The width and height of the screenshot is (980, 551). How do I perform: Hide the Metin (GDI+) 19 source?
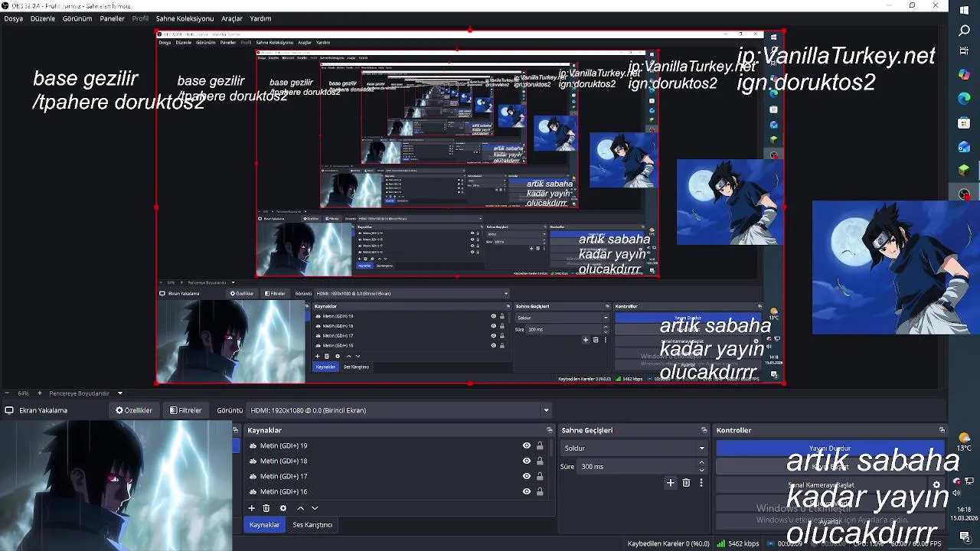click(x=526, y=445)
